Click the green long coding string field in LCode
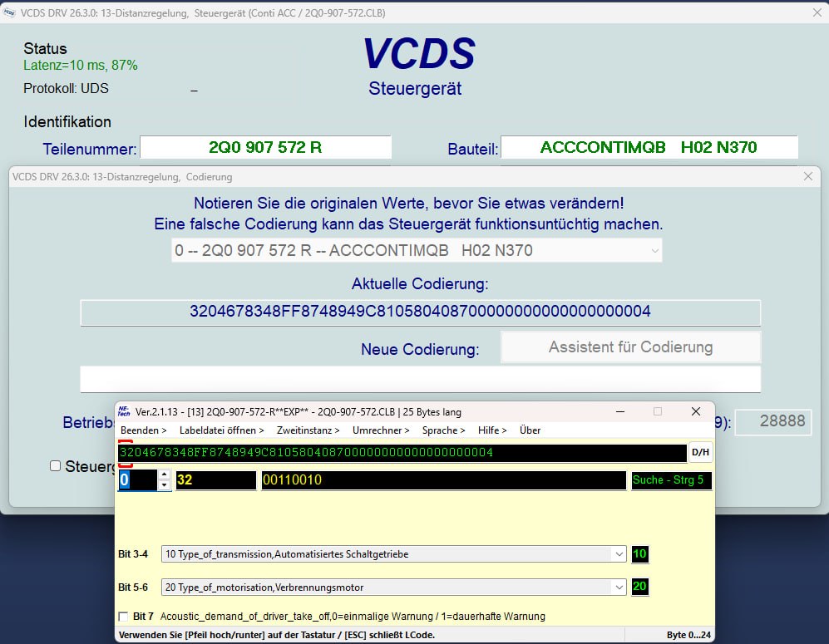This screenshot has width=829, height=644. [402, 453]
